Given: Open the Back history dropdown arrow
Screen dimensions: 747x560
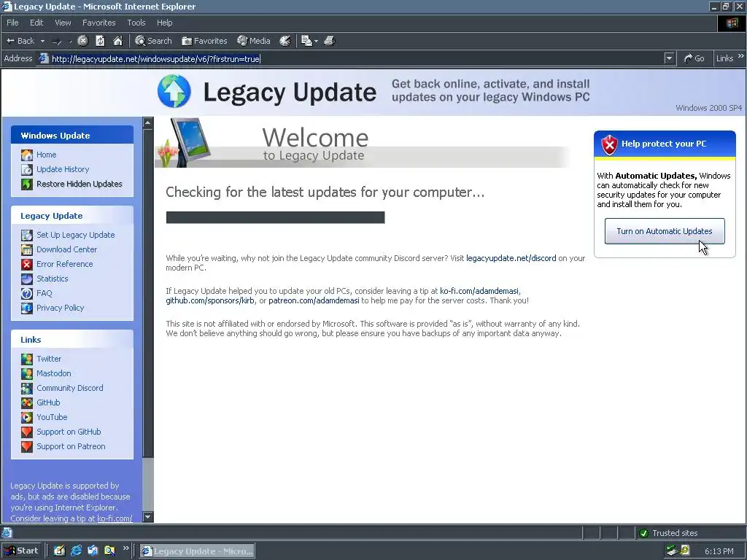Looking at the screenshot, I should tap(42, 41).
